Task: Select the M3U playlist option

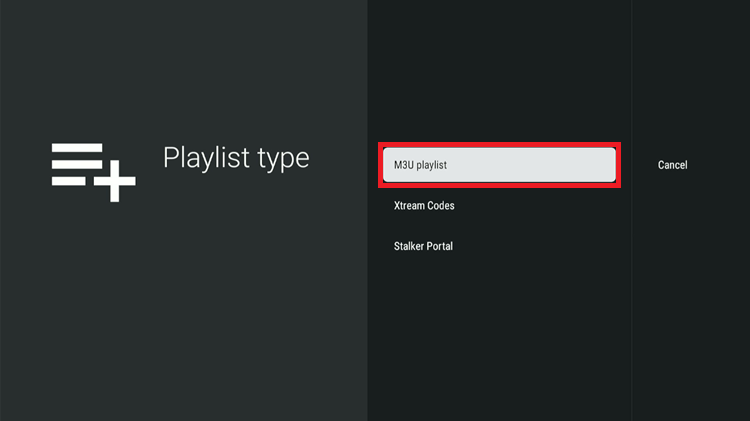Action: click(x=498, y=165)
